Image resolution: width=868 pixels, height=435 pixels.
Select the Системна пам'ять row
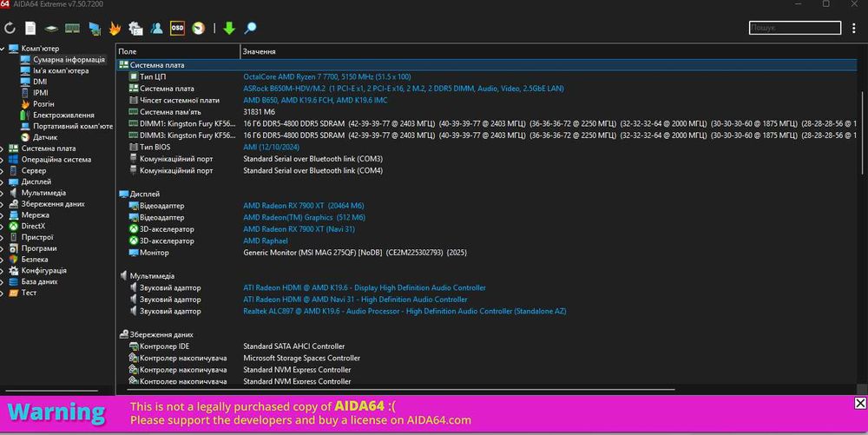click(x=487, y=112)
